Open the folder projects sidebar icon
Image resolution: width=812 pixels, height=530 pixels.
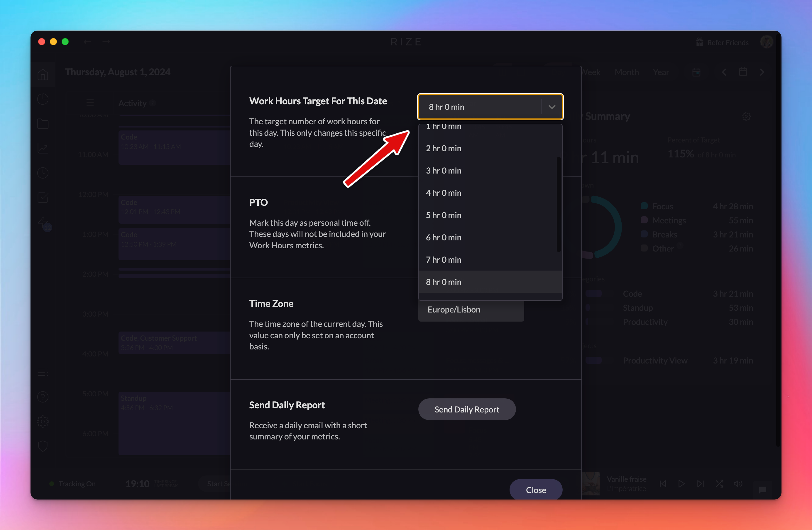click(43, 124)
